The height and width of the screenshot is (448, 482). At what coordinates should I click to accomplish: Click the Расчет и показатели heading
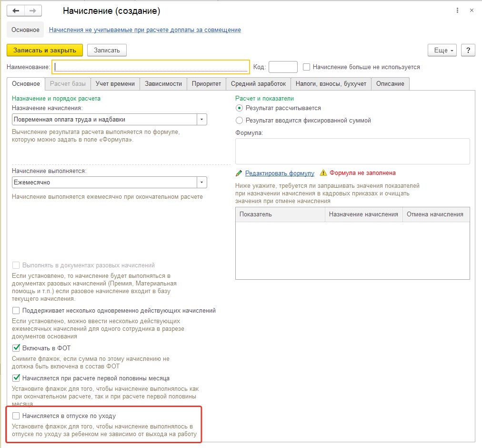click(x=264, y=99)
